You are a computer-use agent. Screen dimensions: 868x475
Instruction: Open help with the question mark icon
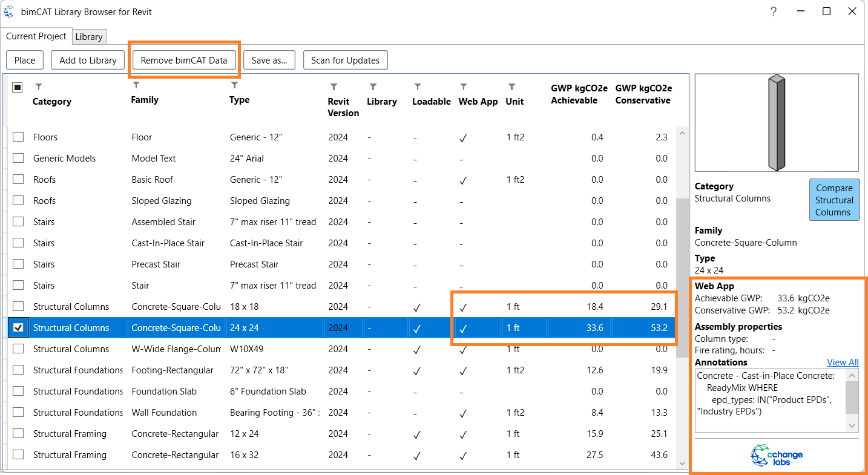pyautogui.click(x=773, y=11)
